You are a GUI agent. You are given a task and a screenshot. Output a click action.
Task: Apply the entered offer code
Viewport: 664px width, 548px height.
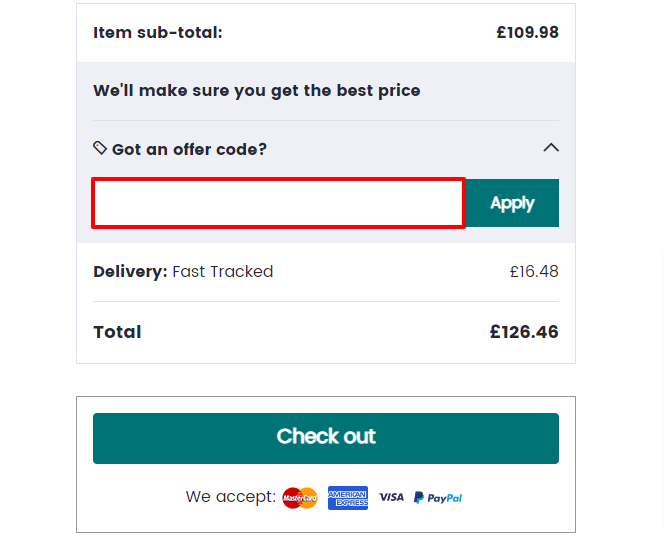point(512,203)
